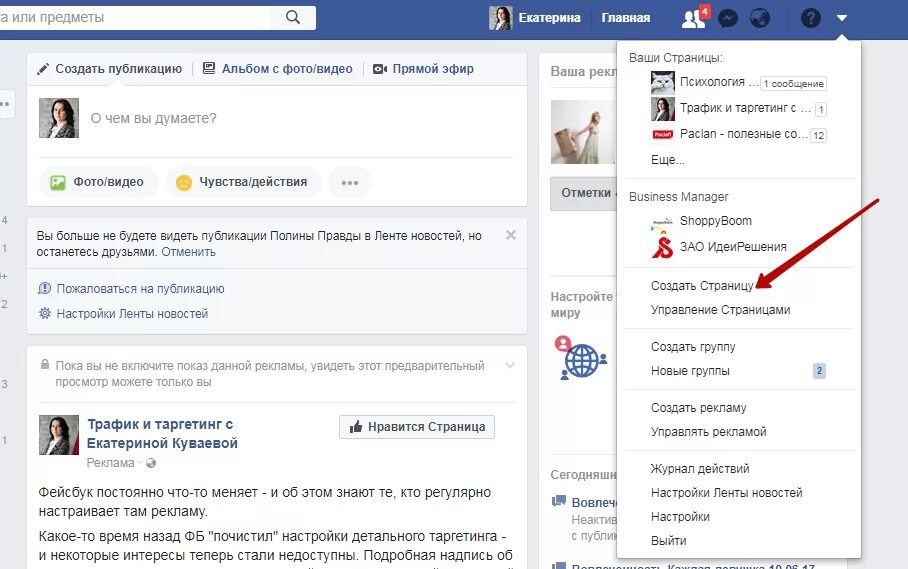Image resolution: width=908 pixels, height=569 pixels.
Task: Open Трафик и таргетинг page title link
Action: (162, 434)
